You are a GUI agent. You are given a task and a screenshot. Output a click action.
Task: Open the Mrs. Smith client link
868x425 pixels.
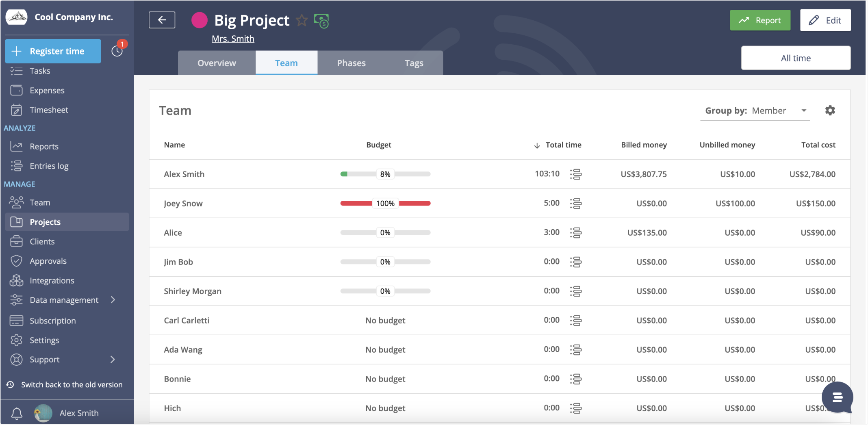point(232,38)
